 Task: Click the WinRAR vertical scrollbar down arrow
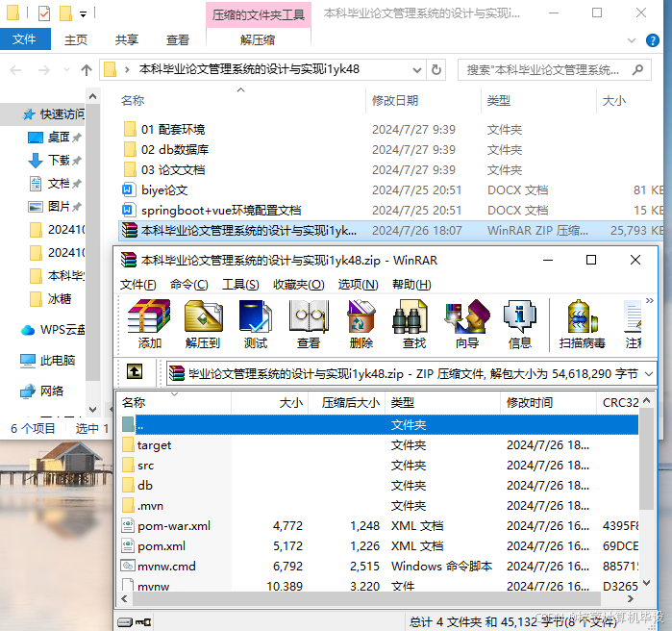tap(647, 582)
